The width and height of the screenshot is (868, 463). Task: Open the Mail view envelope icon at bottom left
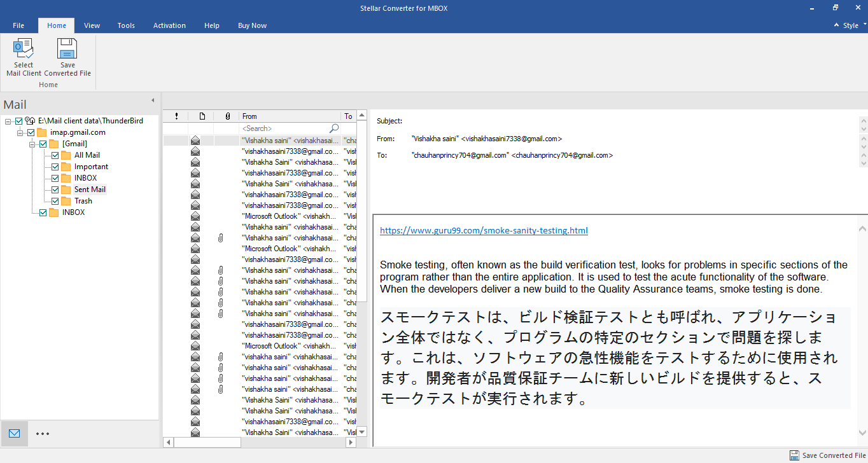click(14, 434)
